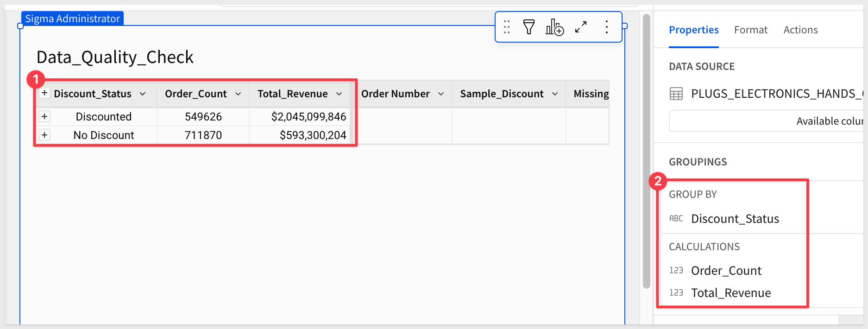Click the filter funnel icon
868x329 pixels.
[x=528, y=27]
